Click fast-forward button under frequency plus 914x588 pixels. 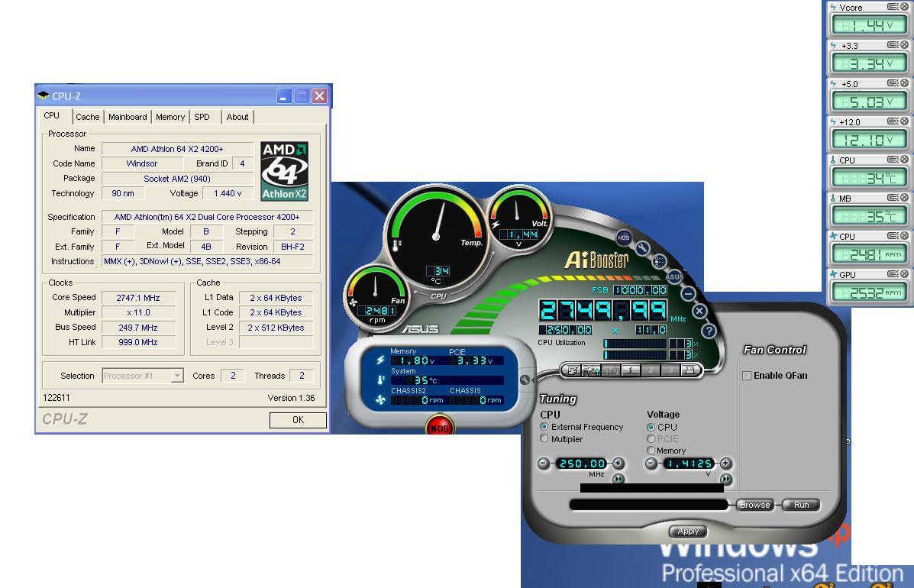[618, 479]
